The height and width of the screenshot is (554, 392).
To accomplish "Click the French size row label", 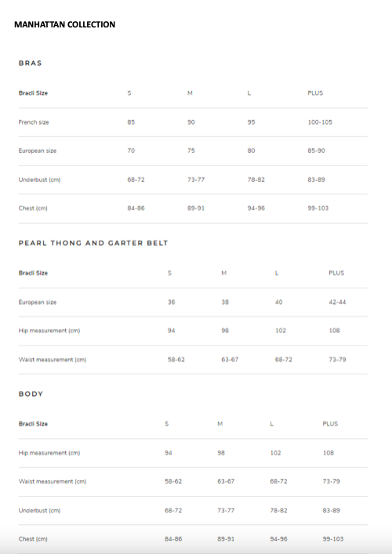I will (x=34, y=122).
